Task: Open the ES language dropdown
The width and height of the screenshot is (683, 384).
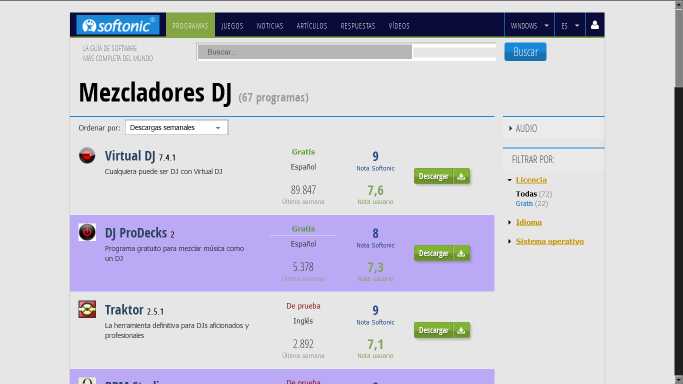Action: [570, 26]
